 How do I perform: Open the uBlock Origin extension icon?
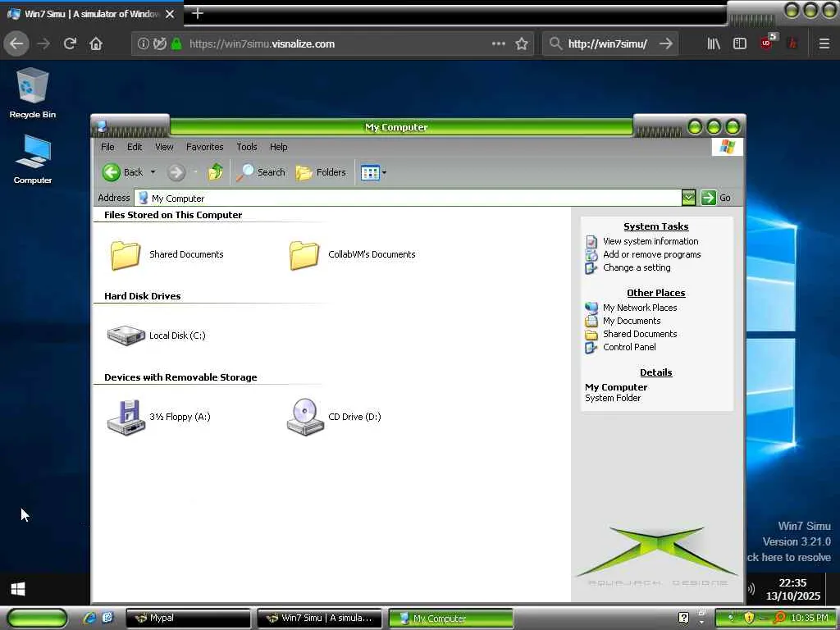(x=767, y=43)
